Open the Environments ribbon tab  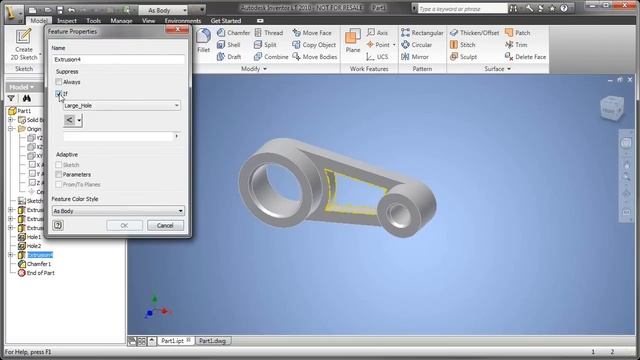coord(183,21)
